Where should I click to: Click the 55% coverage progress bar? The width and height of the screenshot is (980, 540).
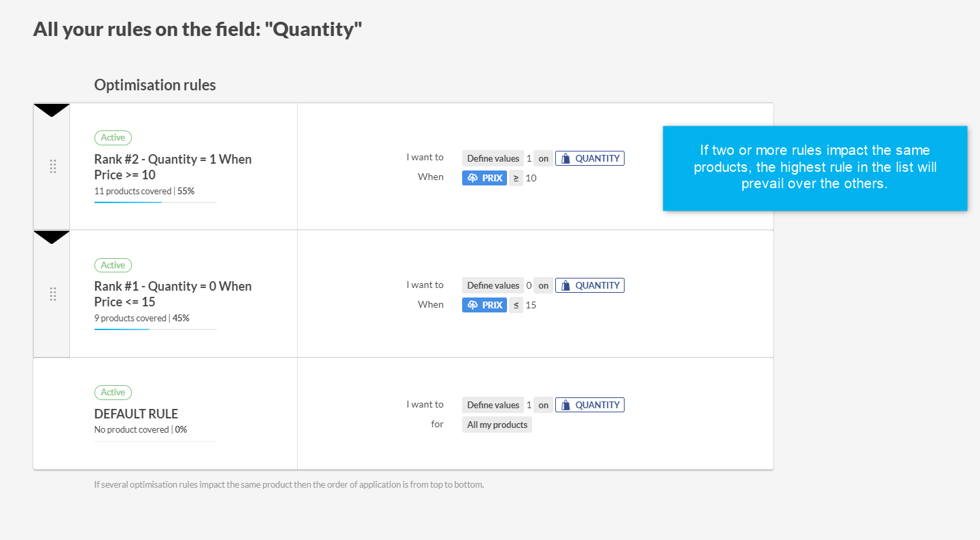(x=155, y=202)
